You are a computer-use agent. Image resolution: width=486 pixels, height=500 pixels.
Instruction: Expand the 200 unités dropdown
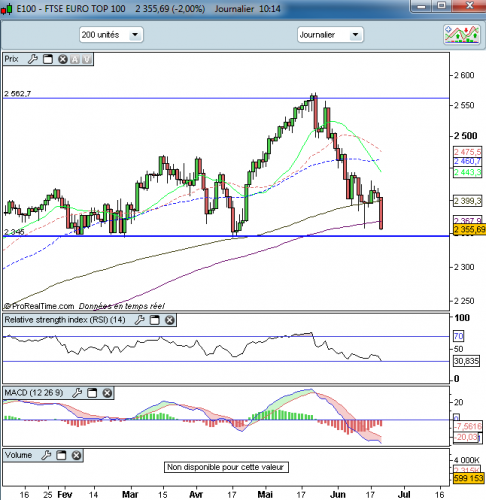pyautogui.click(x=111, y=35)
